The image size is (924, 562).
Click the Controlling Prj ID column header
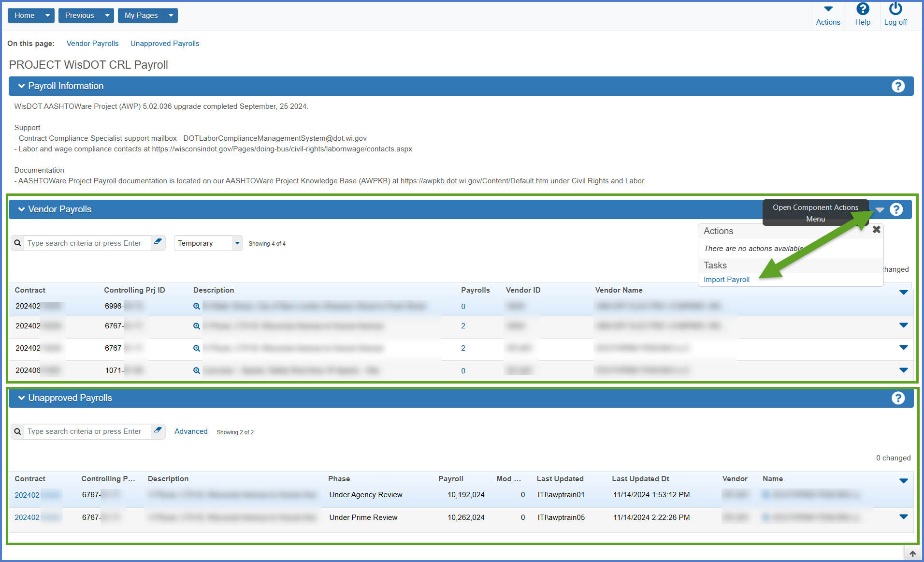[x=134, y=290]
